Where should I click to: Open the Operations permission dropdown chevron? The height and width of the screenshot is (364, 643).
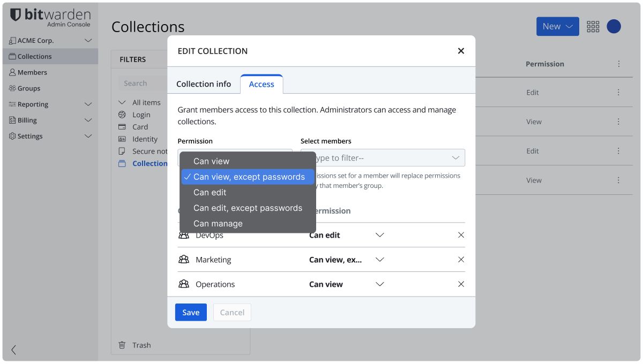379,284
